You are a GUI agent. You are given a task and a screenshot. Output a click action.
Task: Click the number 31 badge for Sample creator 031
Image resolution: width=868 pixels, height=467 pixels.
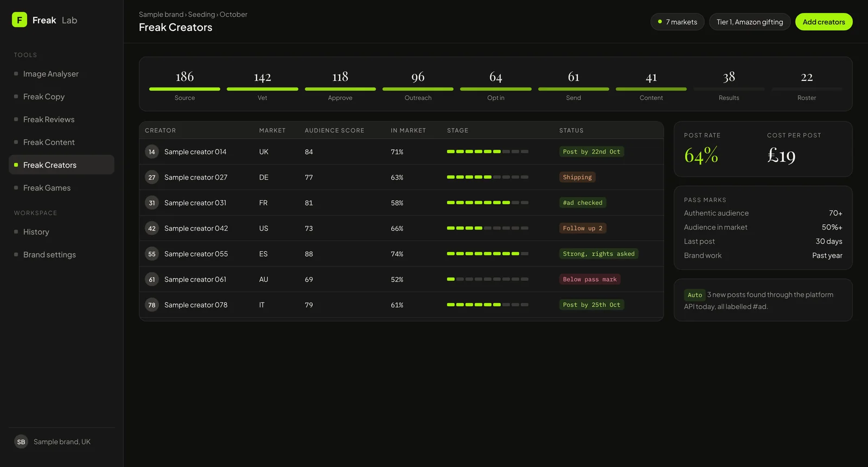coord(152,203)
